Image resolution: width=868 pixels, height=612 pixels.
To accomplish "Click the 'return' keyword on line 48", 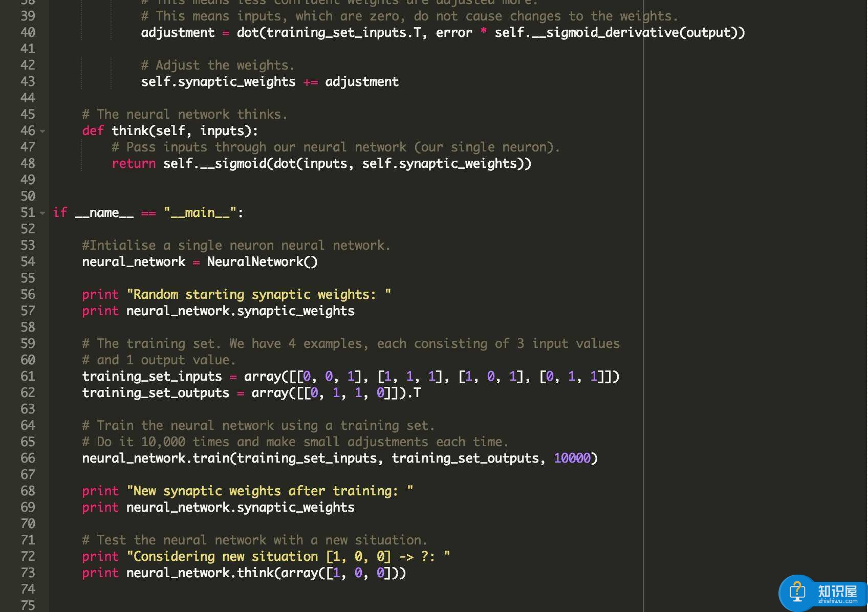I will click(134, 163).
